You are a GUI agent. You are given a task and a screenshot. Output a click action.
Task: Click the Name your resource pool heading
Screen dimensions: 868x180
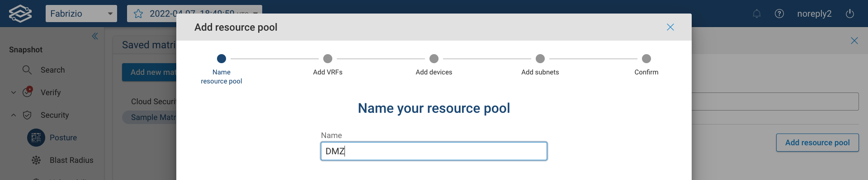pos(434,108)
